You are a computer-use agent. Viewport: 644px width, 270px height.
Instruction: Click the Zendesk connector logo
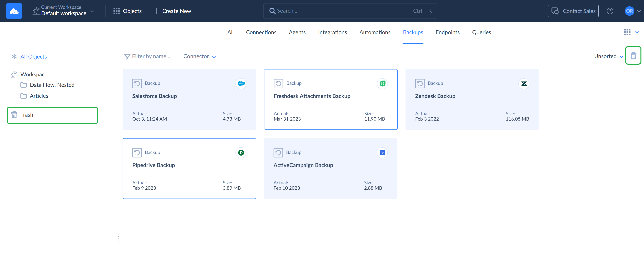click(x=524, y=84)
